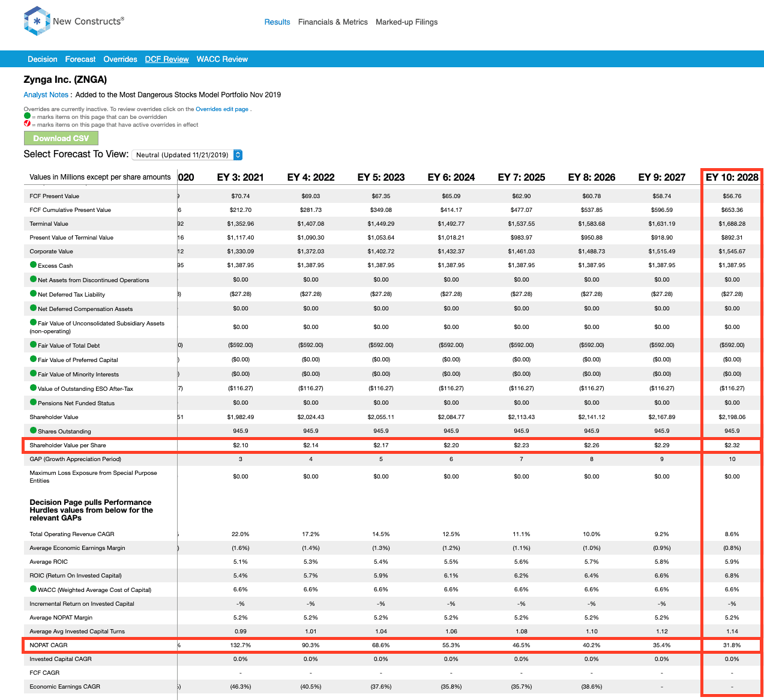Click green dot beside Net Deferred Compensation Assets
Viewport: 764px width, 700px height.
34,308
